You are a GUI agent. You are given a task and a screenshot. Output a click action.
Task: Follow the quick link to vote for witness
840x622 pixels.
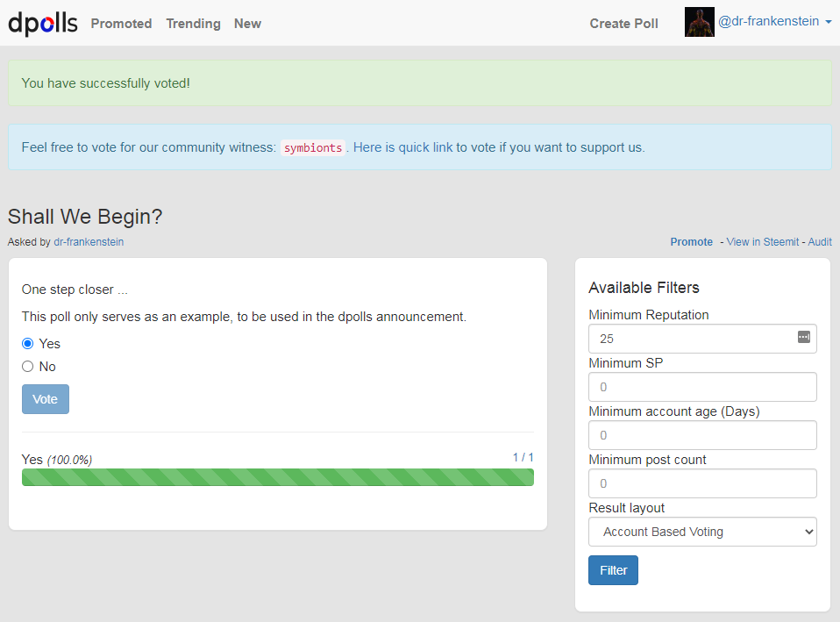(x=402, y=147)
